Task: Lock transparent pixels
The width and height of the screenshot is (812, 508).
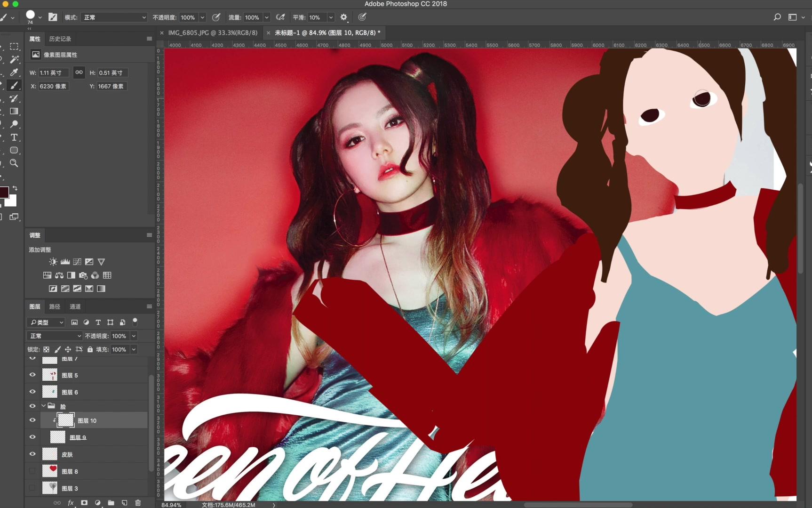Action: tap(46, 349)
